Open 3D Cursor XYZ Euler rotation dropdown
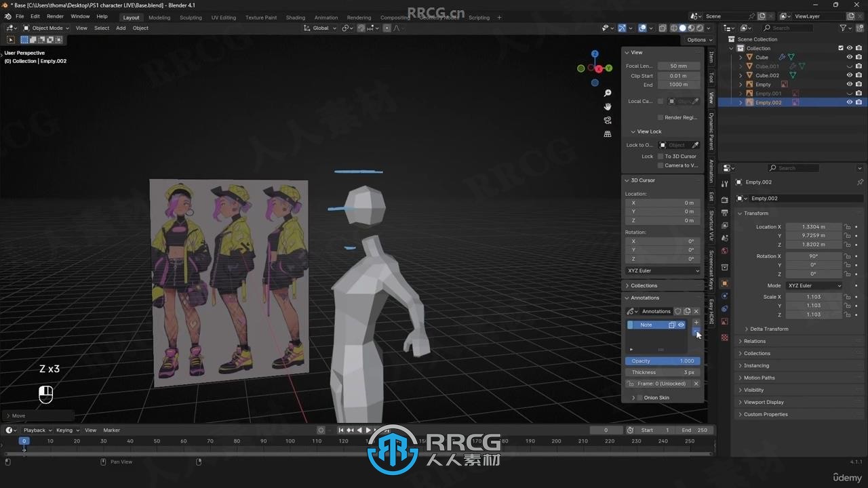 click(663, 270)
